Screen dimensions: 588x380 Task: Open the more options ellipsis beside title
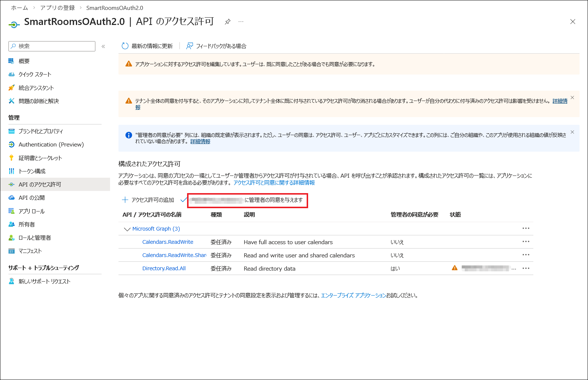pos(241,22)
